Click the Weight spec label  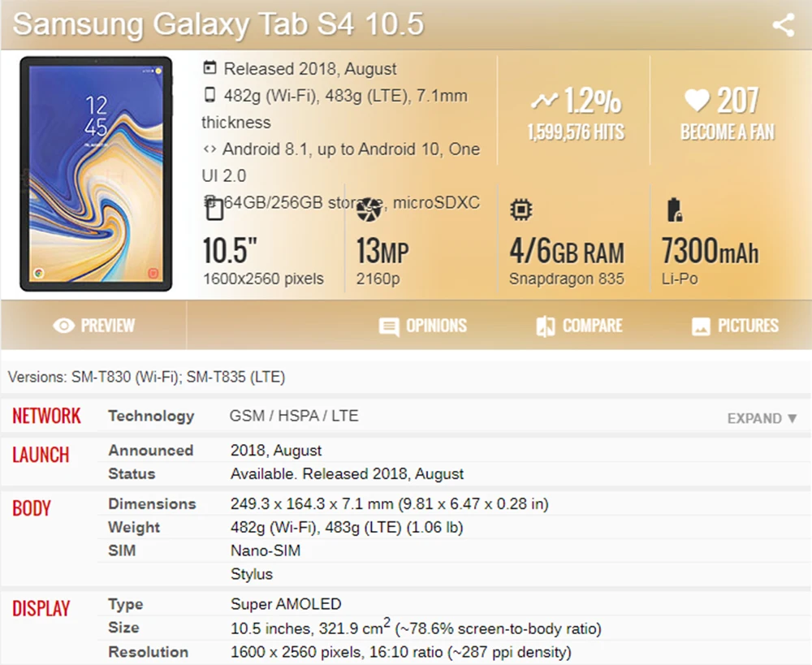point(134,527)
